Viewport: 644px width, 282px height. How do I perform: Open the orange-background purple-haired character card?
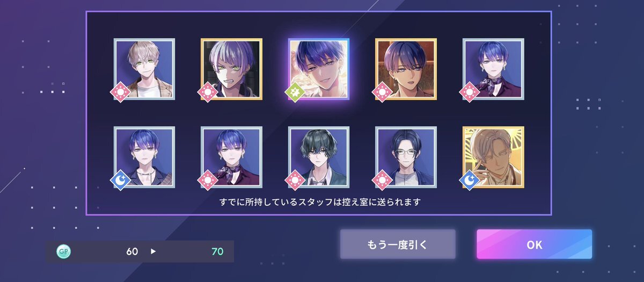[406, 69]
